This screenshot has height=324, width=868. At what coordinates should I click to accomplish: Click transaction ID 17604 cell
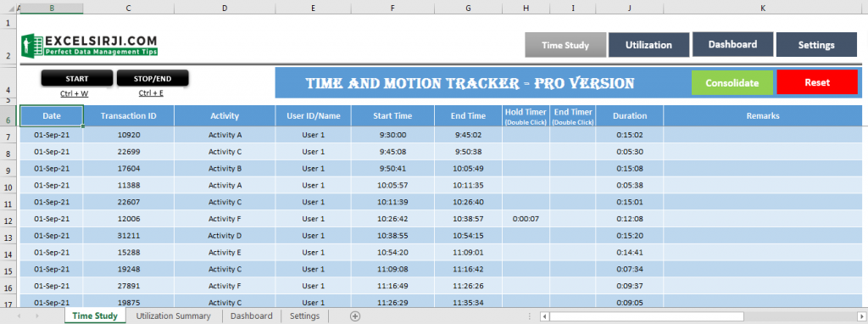[129, 169]
